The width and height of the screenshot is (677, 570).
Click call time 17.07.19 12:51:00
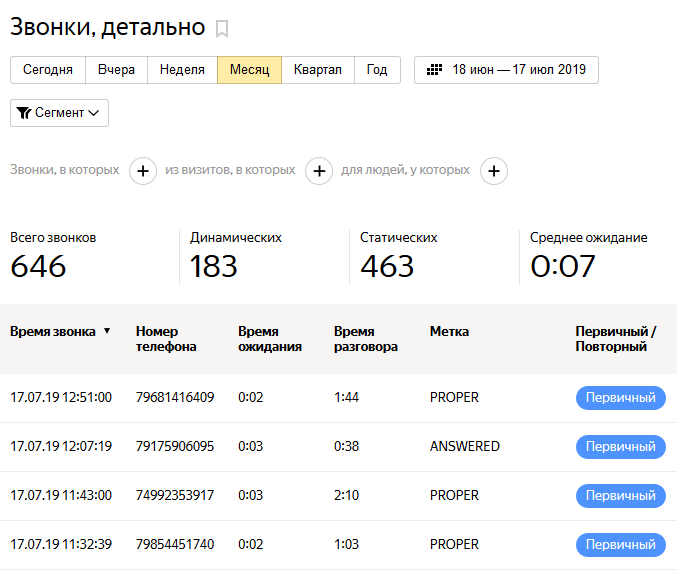(x=61, y=397)
